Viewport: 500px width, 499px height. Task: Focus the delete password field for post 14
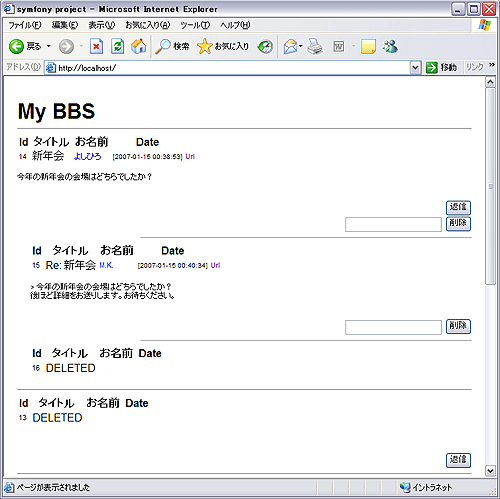(x=393, y=224)
